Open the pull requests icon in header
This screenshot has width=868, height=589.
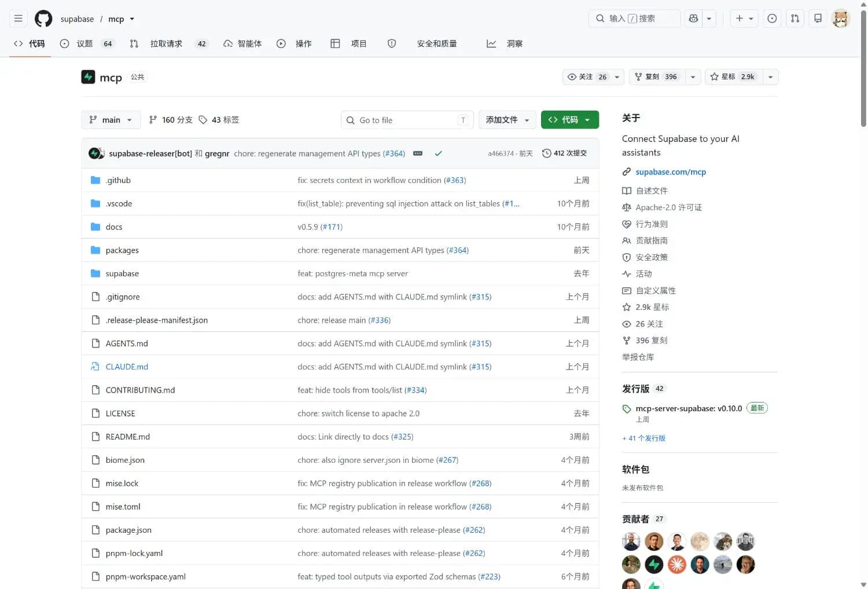795,19
